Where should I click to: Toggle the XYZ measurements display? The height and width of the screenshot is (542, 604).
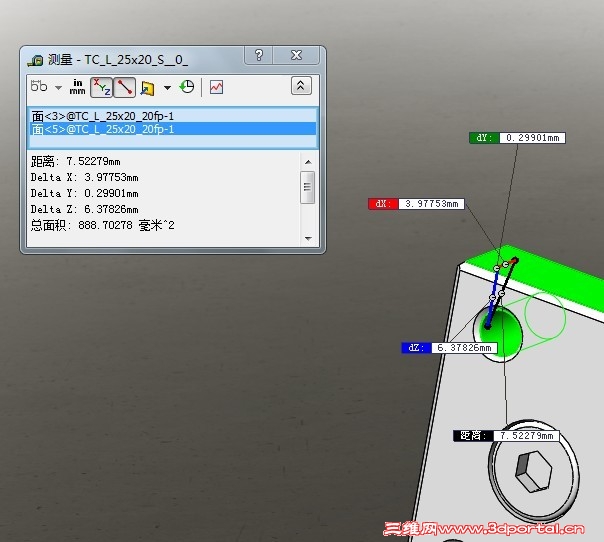point(101,87)
